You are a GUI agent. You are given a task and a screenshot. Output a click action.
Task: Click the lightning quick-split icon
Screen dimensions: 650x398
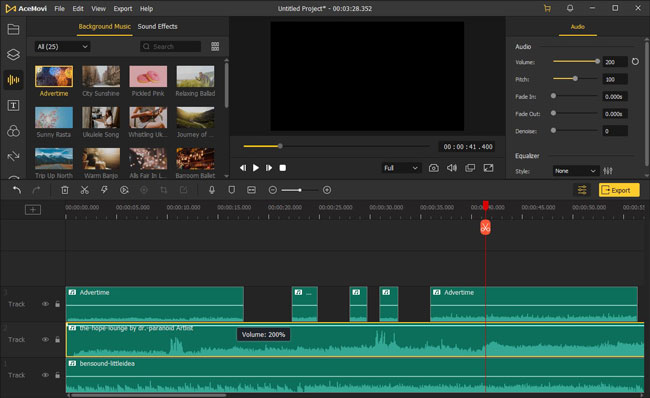(x=104, y=190)
